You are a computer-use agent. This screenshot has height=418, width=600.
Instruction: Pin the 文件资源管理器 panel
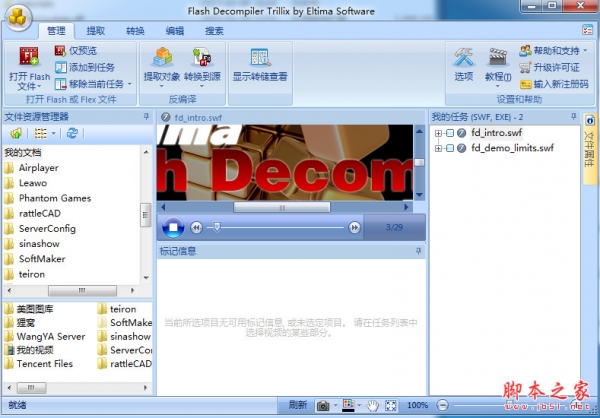click(x=146, y=117)
